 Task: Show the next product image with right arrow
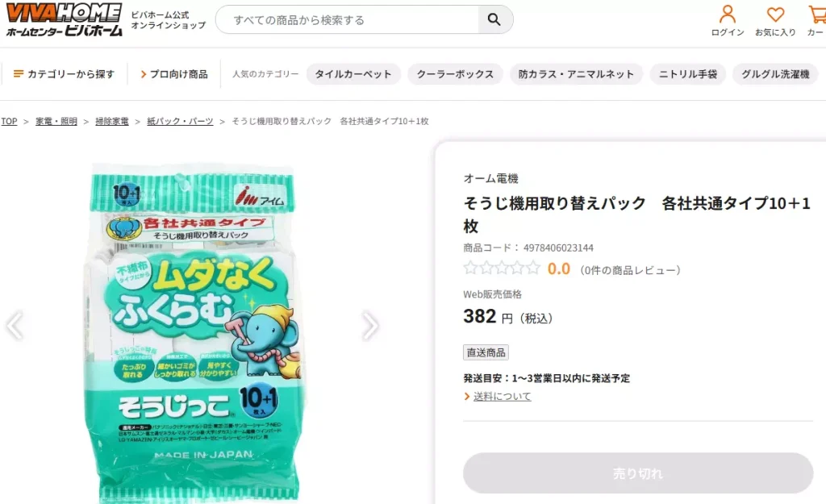coord(371,324)
